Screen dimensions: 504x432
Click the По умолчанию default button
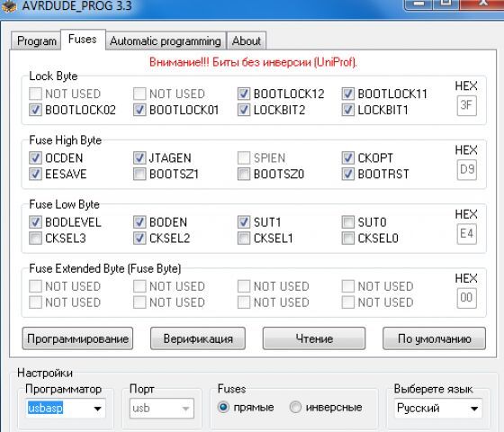434,338
